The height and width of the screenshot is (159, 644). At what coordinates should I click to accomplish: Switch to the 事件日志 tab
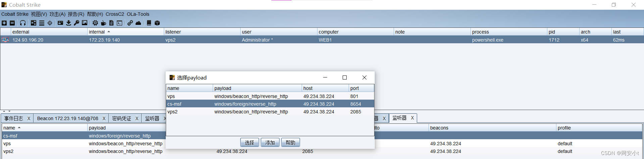pyautogui.click(x=14, y=118)
